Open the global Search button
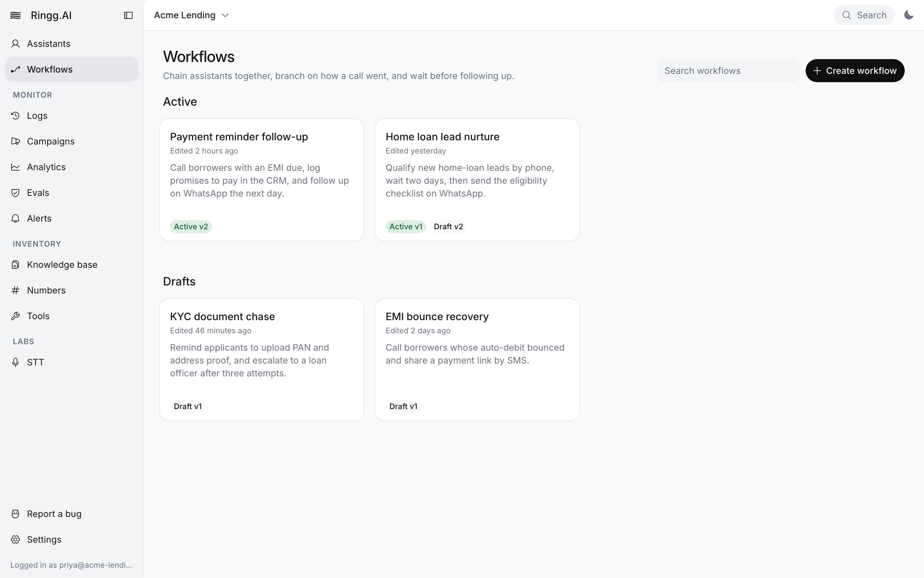 point(864,15)
